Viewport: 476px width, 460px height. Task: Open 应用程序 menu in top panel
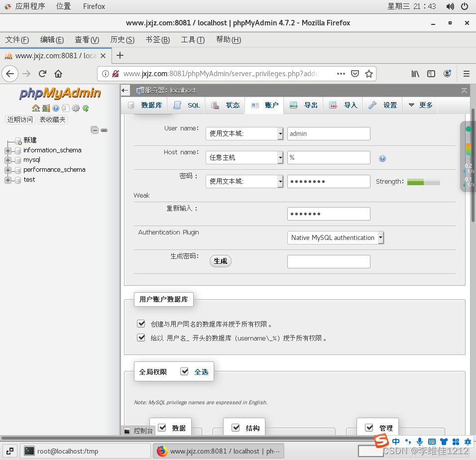pyautogui.click(x=25, y=6)
